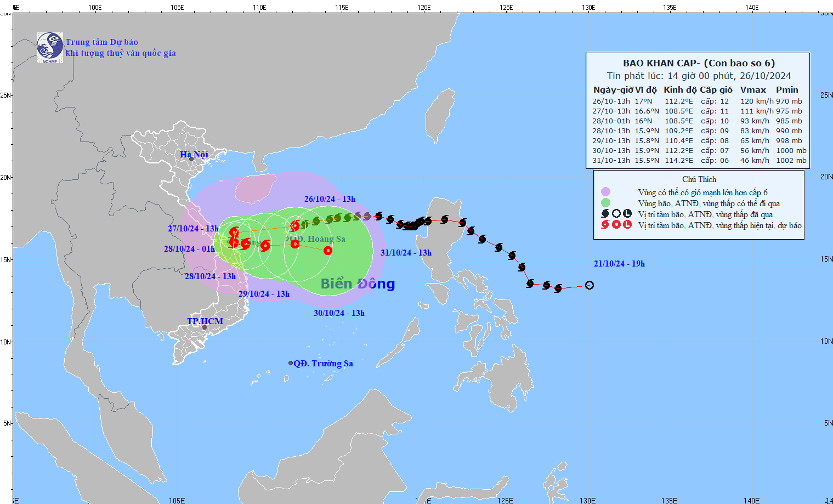Click the black open circle at 21/10/24 - 19h

(x=590, y=285)
